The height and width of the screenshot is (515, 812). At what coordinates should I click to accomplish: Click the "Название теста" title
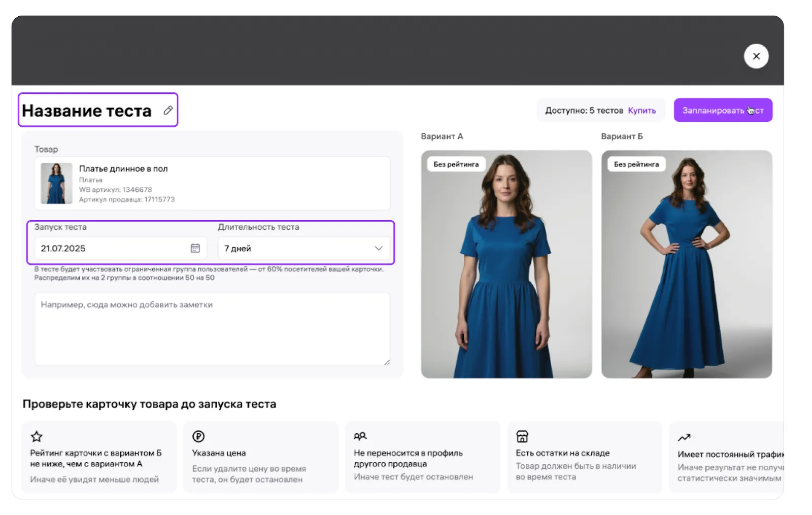(x=87, y=111)
